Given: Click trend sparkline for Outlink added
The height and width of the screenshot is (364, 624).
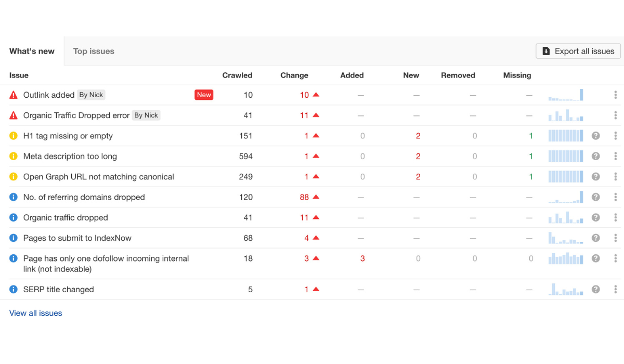Looking at the screenshot, I should [x=566, y=95].
